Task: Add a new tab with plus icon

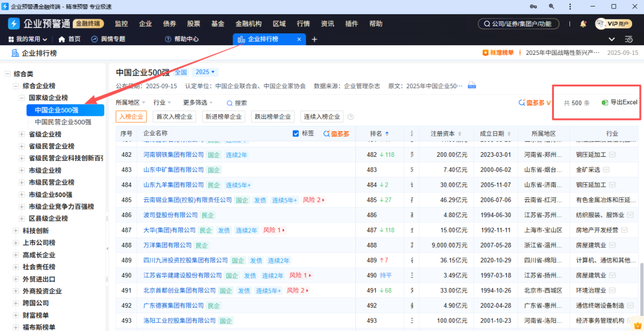Action: [315, 39]
